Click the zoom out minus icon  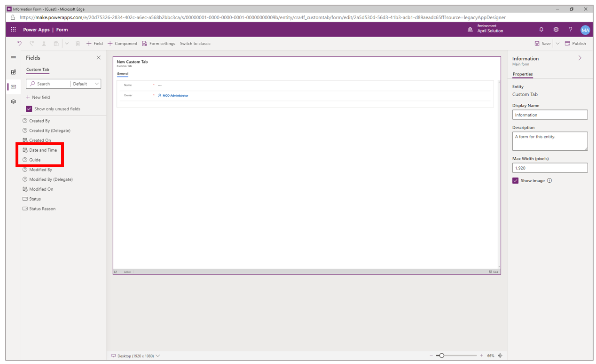pos(431,356)
